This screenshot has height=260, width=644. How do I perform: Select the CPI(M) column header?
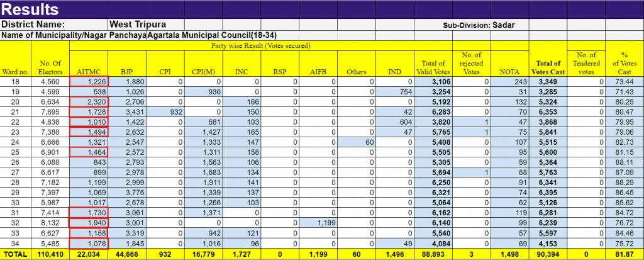[x=204, y=64]
